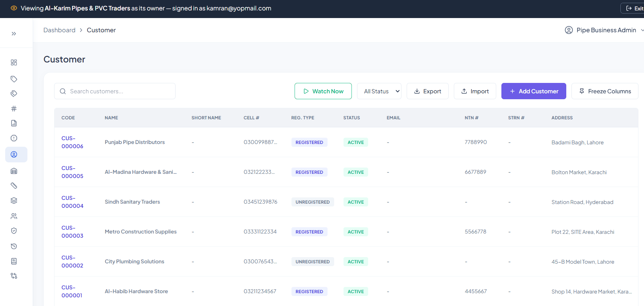Open customer code CUS-000003

pyautogui.click(x=72, y=232)
